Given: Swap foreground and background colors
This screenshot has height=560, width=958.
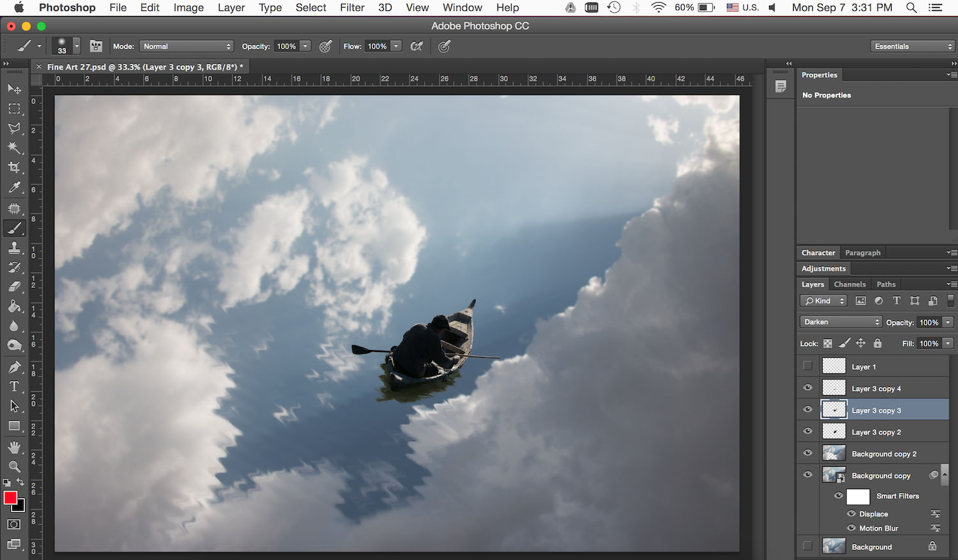Looking at the screenshot, I should pos(20,482).
